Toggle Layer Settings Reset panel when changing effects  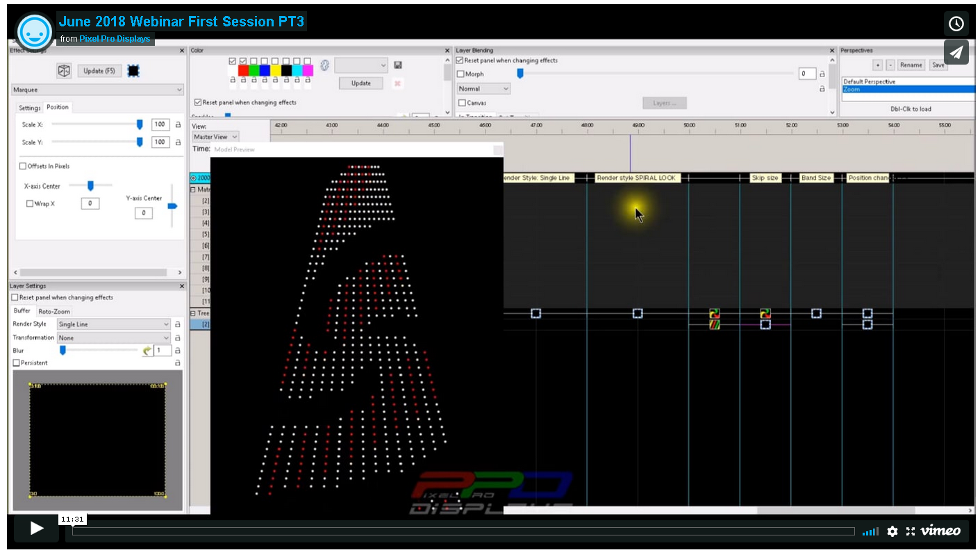(15, 297)
